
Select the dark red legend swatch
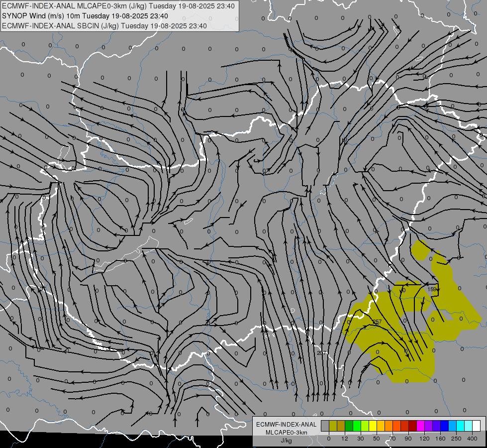(413, 426)
